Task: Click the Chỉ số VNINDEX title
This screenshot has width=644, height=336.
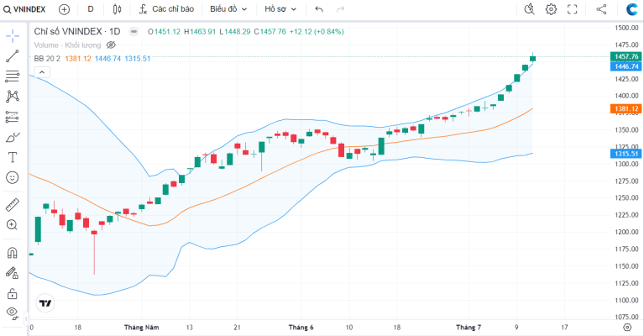Action: [76, 32]
